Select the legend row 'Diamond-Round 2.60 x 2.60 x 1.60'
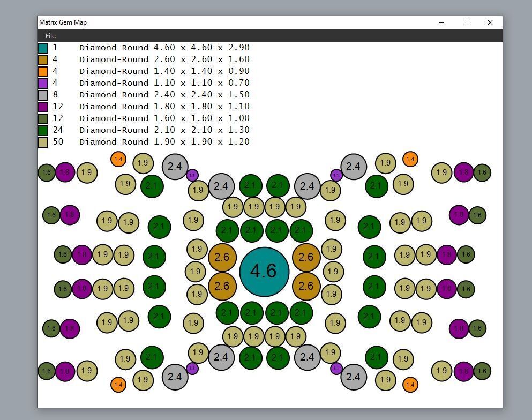The width and height of the screenshot is (532, 420). 164,59
